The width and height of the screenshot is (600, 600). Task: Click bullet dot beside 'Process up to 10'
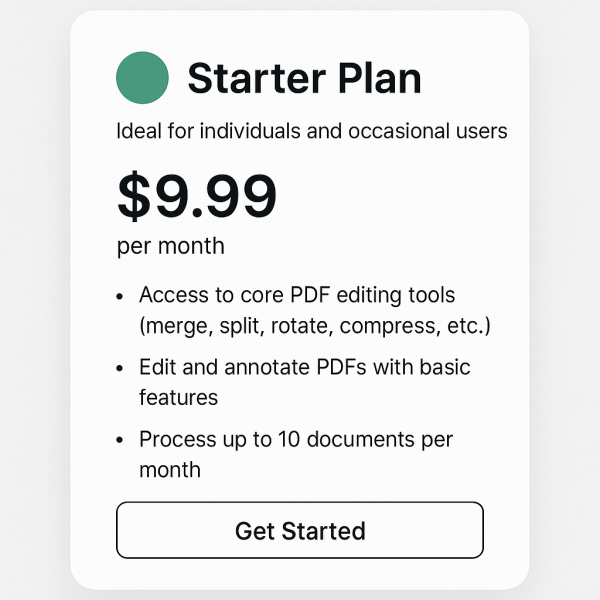click(x=121, y=440)
